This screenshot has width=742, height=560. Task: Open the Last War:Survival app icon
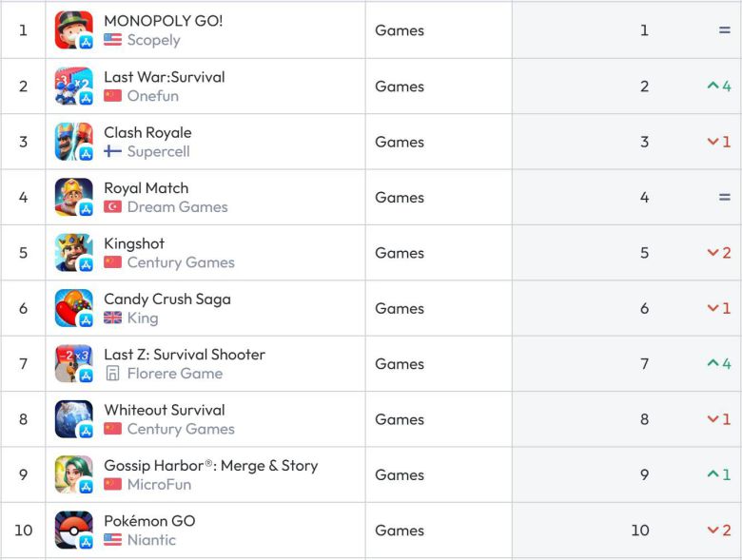[73, 87]
